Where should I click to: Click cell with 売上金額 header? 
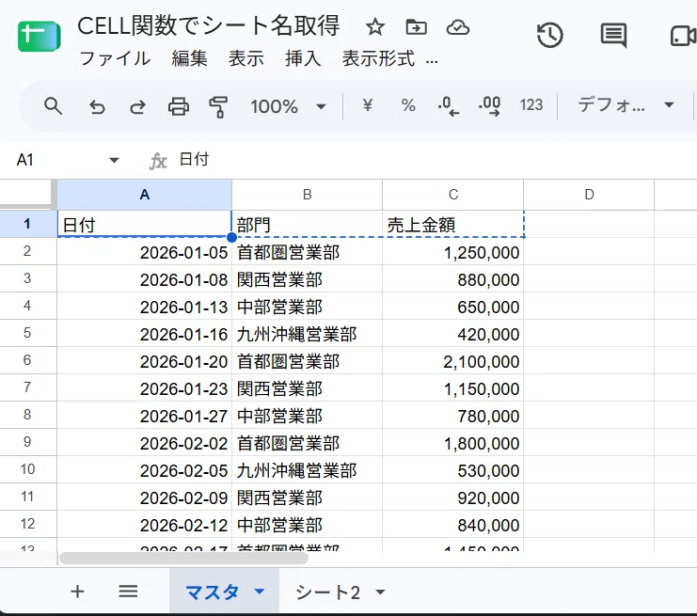click(453, 224)
